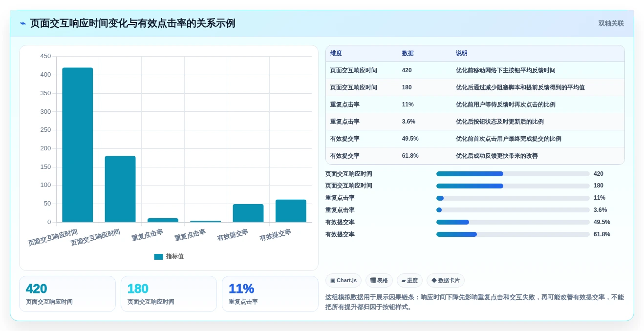Click the lightning icon beside the page title
The height and width of the screenshot is (331, 644).
coord(23,23)
